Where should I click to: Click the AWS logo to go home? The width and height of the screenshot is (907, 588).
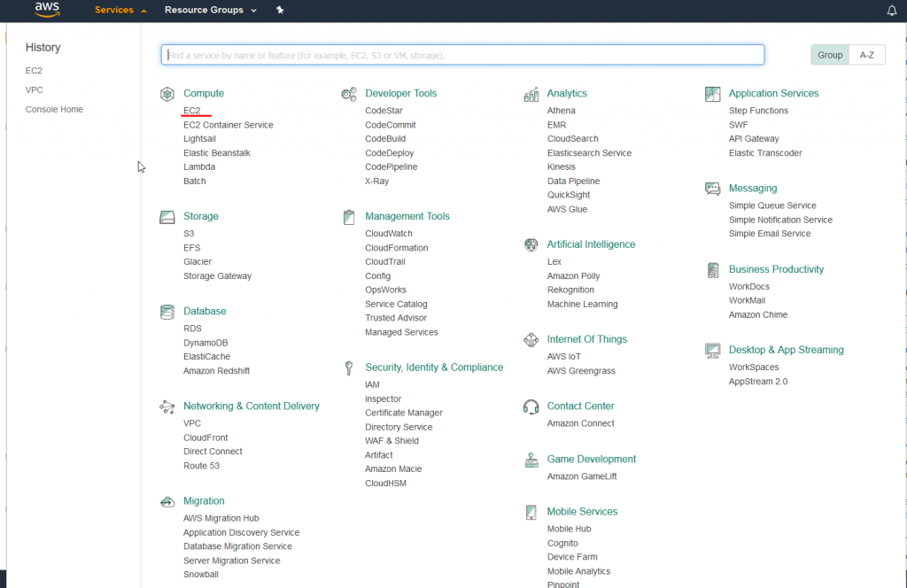tap(45, 10)
